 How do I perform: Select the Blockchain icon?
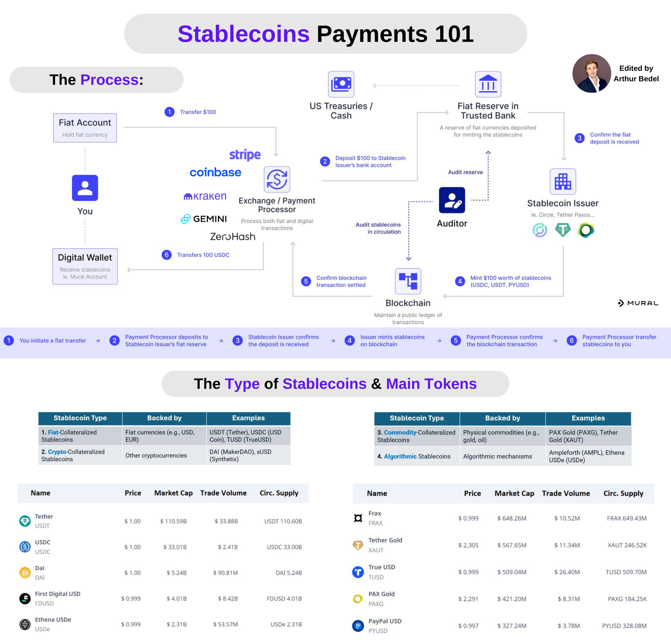tap(408, 281)
